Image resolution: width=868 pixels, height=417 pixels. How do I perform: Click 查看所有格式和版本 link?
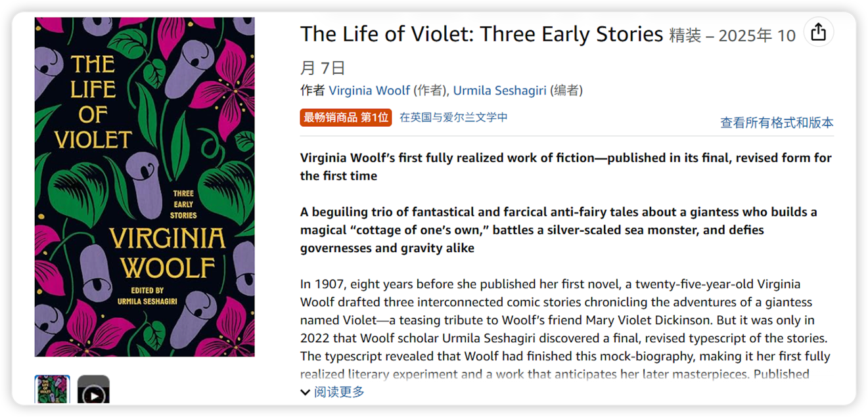coord(777,123)
